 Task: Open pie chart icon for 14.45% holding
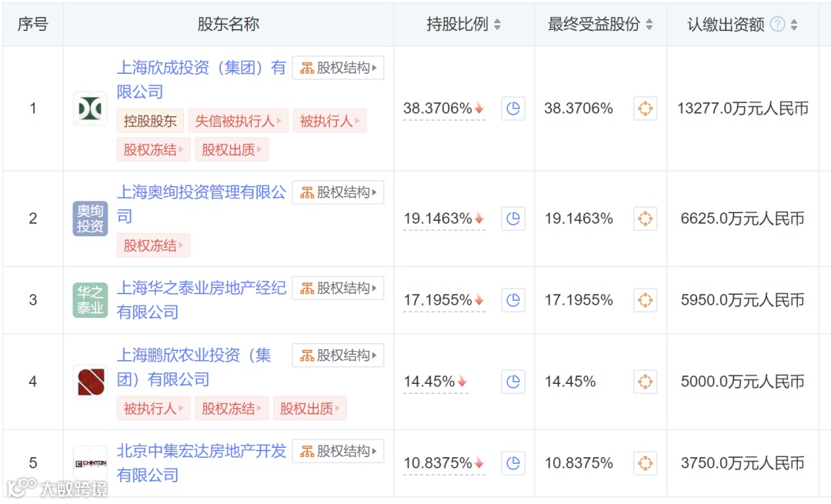click(513, 382)
